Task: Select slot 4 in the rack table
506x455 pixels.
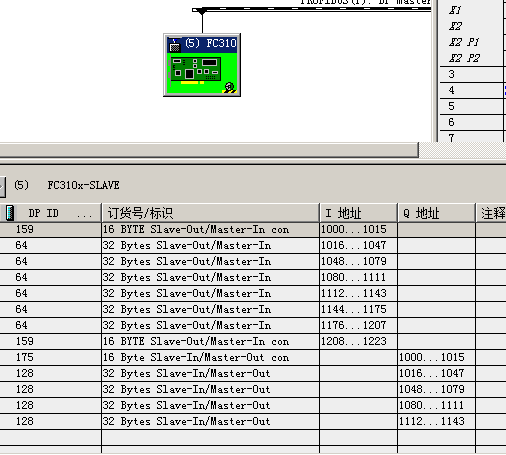Action: (x=471, y=90)
